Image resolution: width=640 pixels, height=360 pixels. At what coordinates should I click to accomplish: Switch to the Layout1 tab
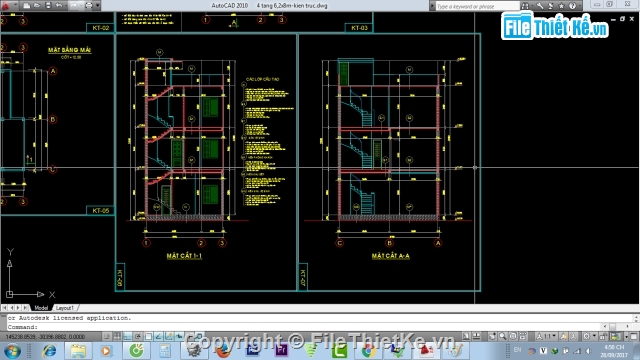(64, 308)
